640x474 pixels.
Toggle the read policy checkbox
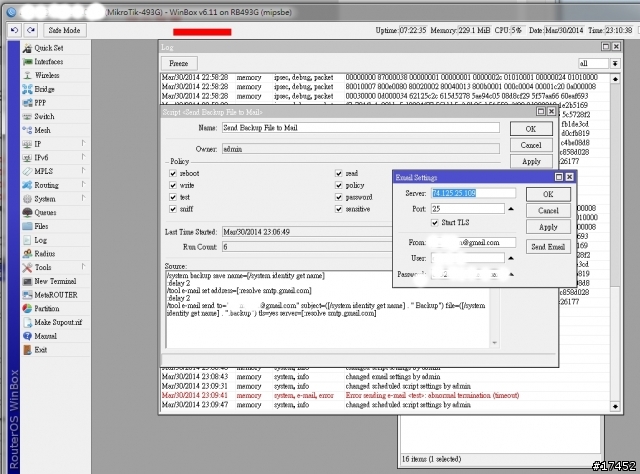coord(339,174)
